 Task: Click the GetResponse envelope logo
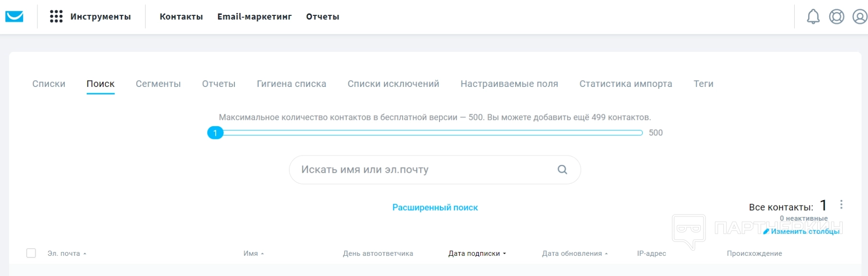(x=14, y=17)
